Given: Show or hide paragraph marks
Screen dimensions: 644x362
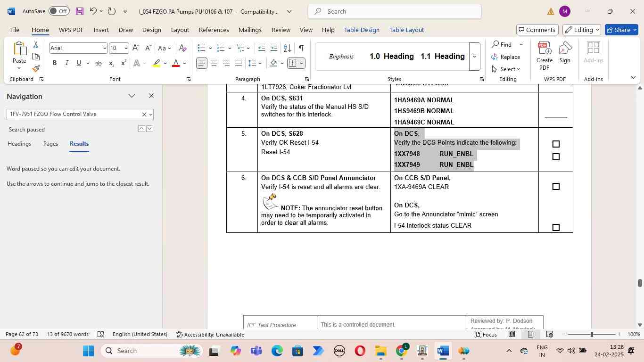Looking at the screenshot, I should pyautogui.click(x=301, y=48).
